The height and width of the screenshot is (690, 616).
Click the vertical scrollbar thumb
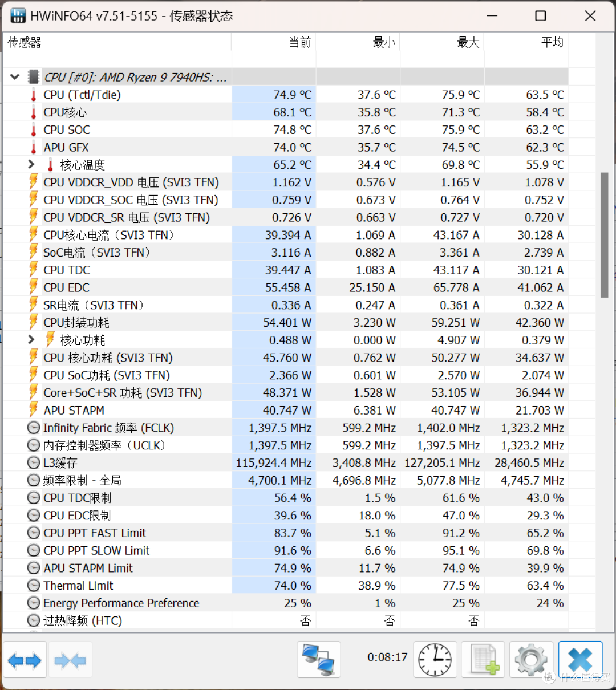(604, 235)
